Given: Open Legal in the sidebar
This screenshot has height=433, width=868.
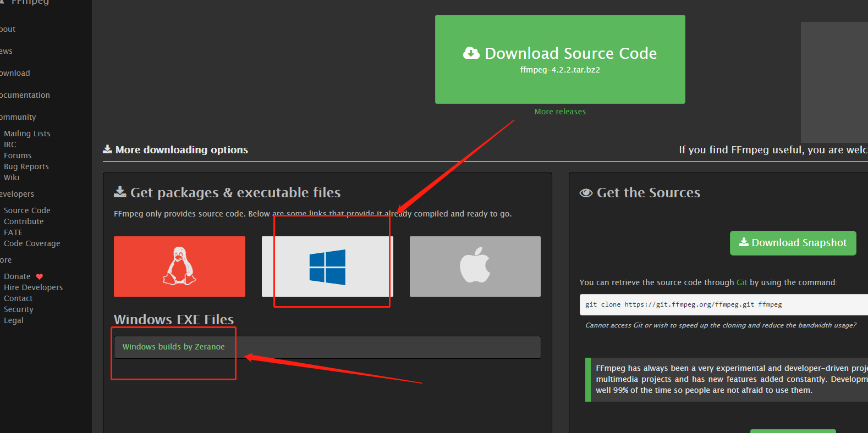Looking at the screenshot, I should [x=14, y=320].
